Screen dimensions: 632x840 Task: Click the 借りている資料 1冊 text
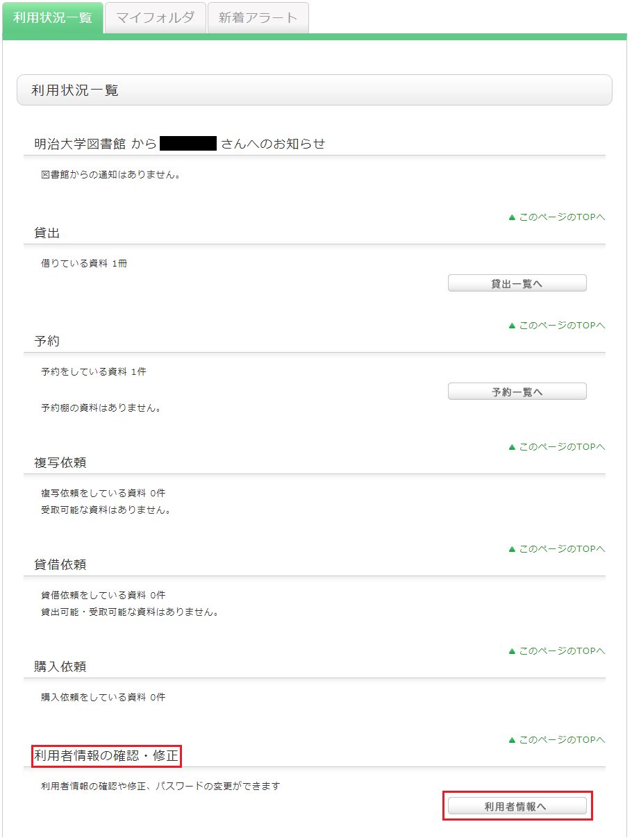(84, 264)
